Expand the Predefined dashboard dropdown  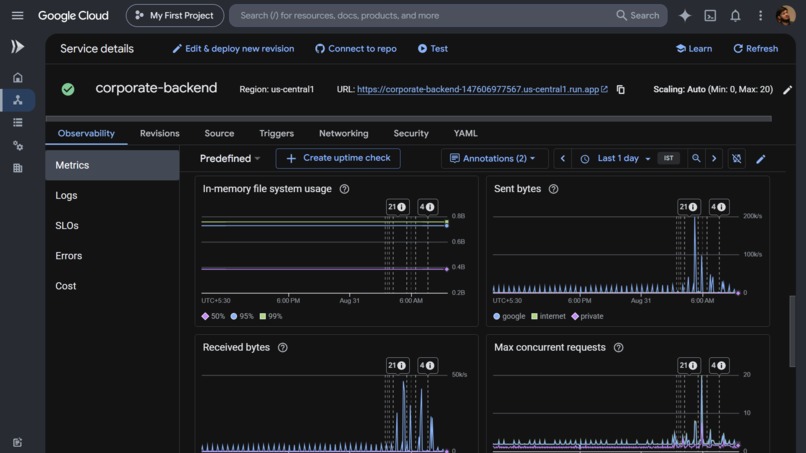[230, 158]
